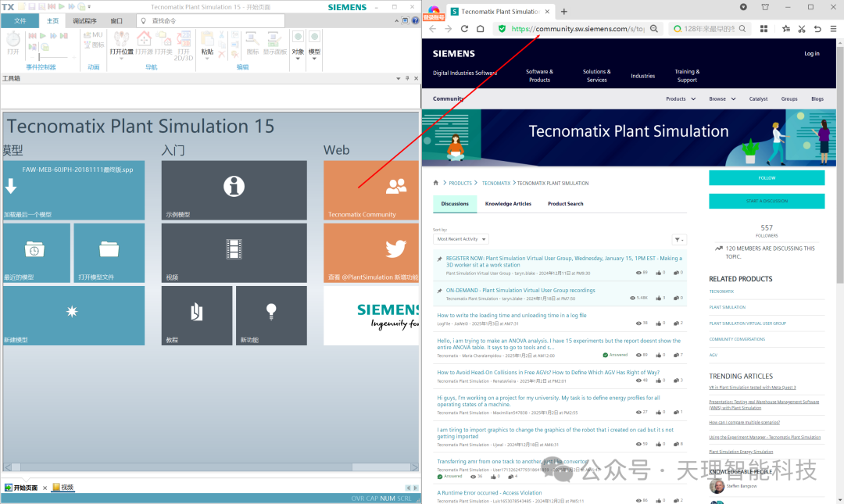Toggle the 工具箱 auto-hide pin
This screenshot has width=844, height=504.
(x=407, y=78)
